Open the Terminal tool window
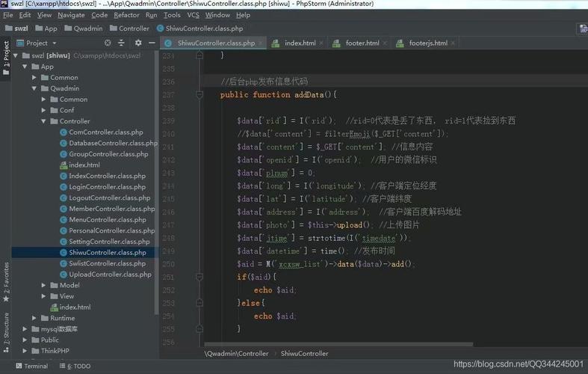The height and width of the screenshot is (374, 588). [32, 366]
